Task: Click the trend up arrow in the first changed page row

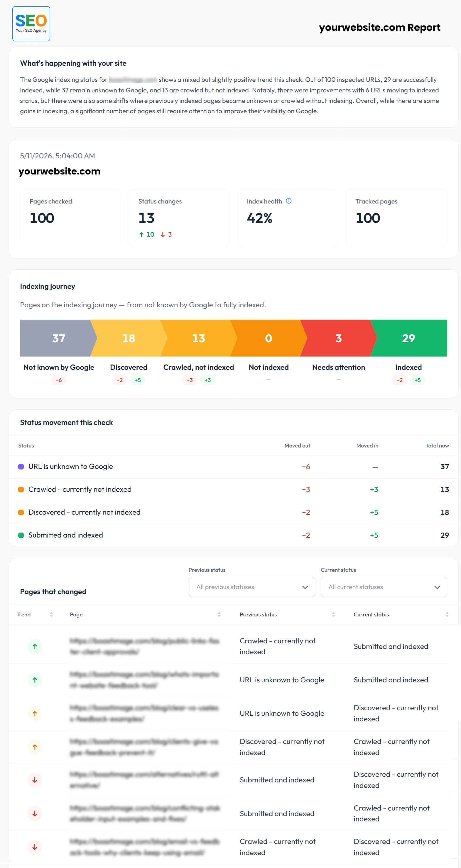Action: 35,646
